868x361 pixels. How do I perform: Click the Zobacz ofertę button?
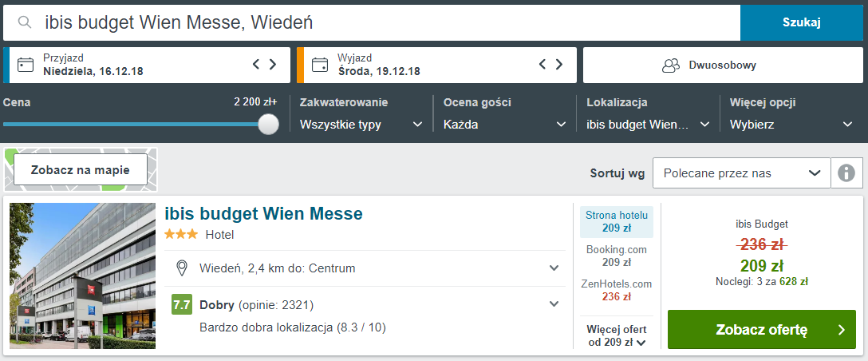pyautogui.click(x=761, y=330)
